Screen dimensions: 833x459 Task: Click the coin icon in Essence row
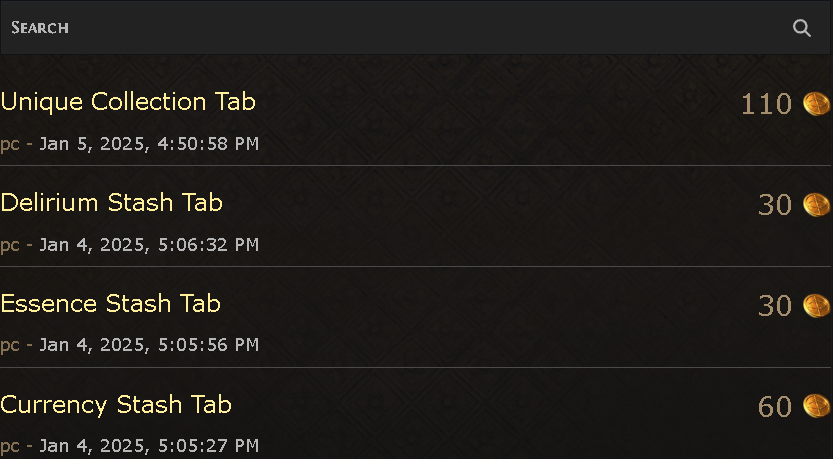pos(816,305)
